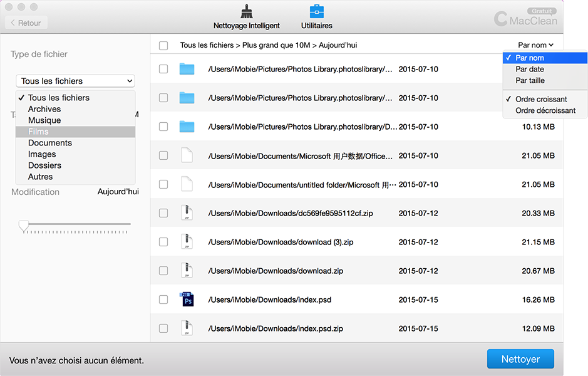Click the path /Users/iMobie/Downloads/download (3).zip
The height and width of the screenshot is (376, 588).
pos(281,242)
